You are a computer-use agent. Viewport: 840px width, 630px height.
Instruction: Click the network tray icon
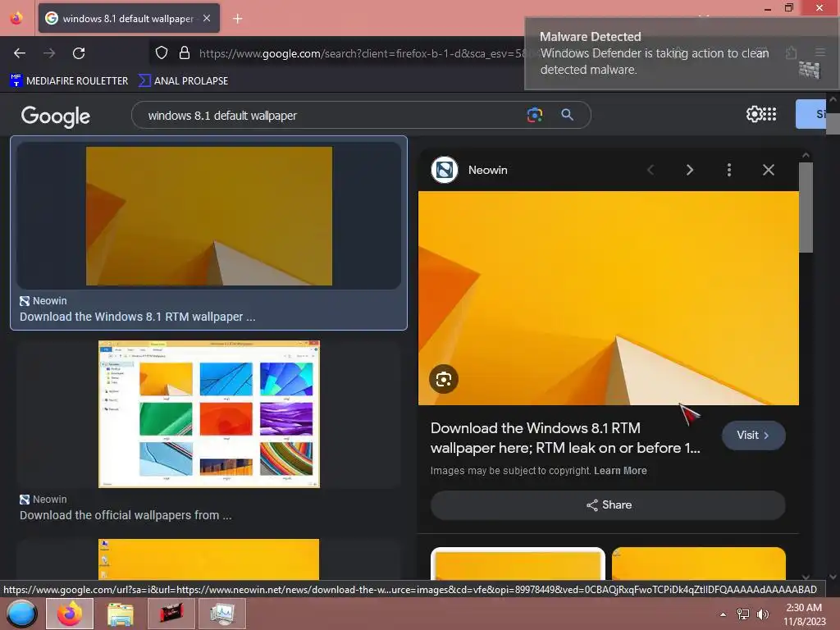click(743, 614)
